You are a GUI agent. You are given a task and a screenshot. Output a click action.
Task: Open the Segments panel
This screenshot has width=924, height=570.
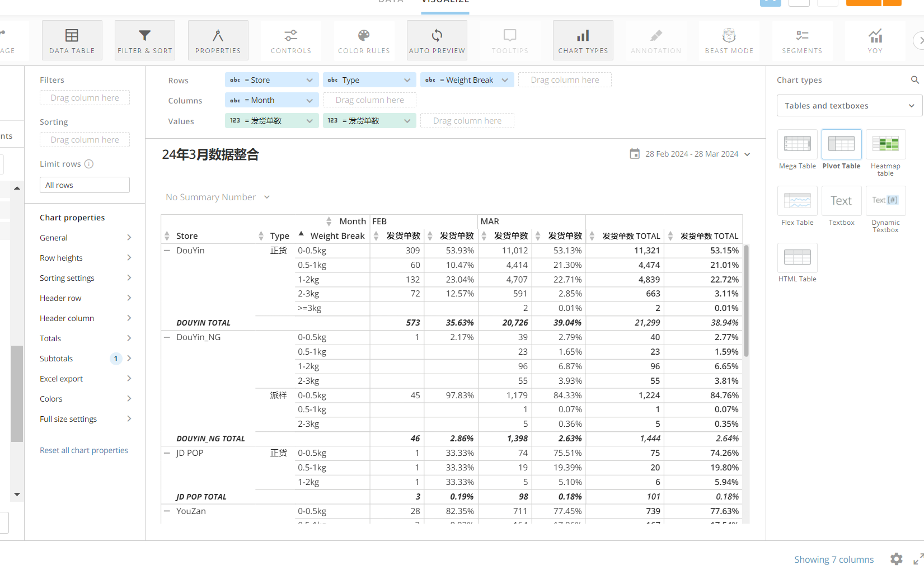pos(802,40)
